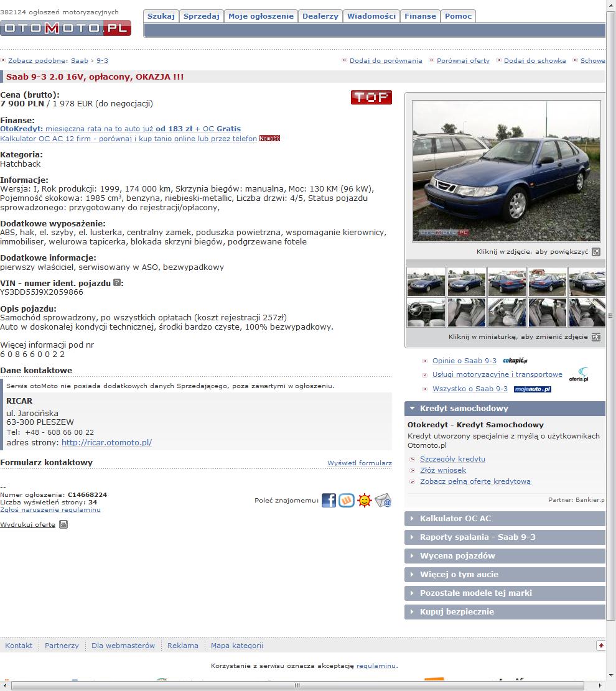Image resolution: width=616 pixels, height=691 pixels.
Task: Go to the Wiadomości tab
Action: (371, 16)
